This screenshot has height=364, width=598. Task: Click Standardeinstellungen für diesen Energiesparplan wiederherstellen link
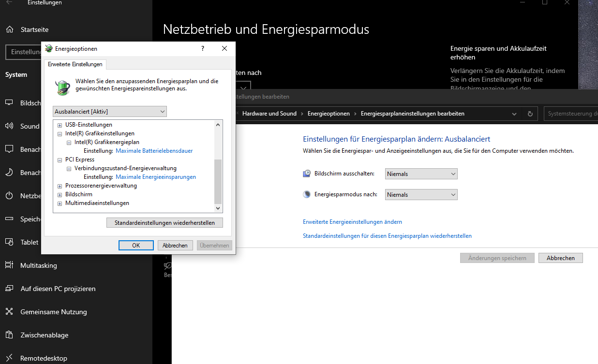387,236
